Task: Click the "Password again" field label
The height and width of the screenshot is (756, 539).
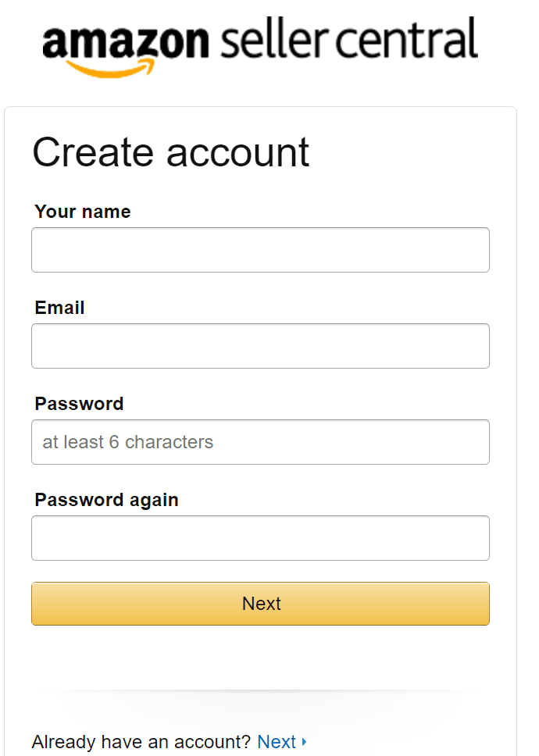Action: coord(106,500)
